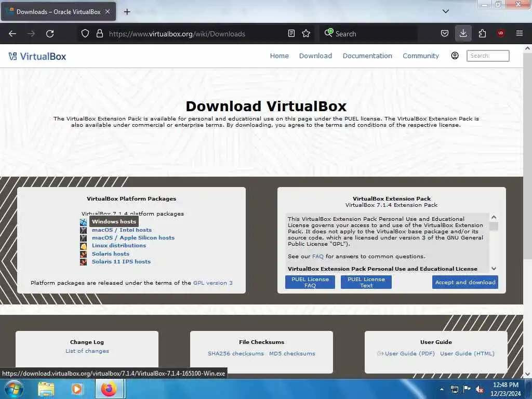Go back using the browser back arrow

point(12,34)
